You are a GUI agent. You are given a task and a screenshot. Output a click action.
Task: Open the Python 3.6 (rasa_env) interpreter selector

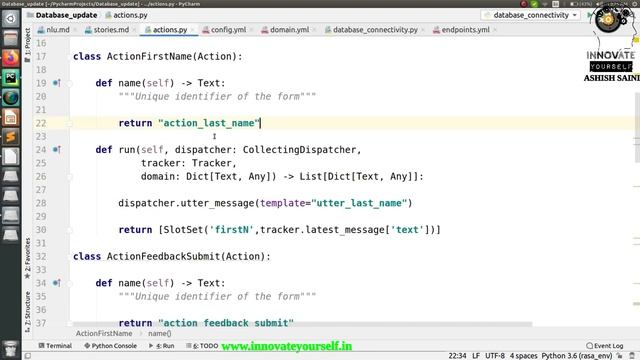[x=577, y=356]
